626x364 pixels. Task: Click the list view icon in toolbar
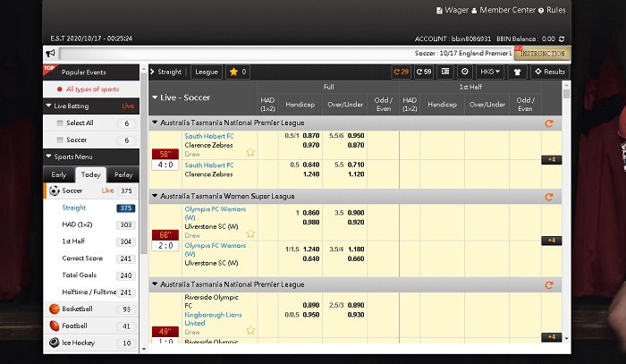[444, 72]
